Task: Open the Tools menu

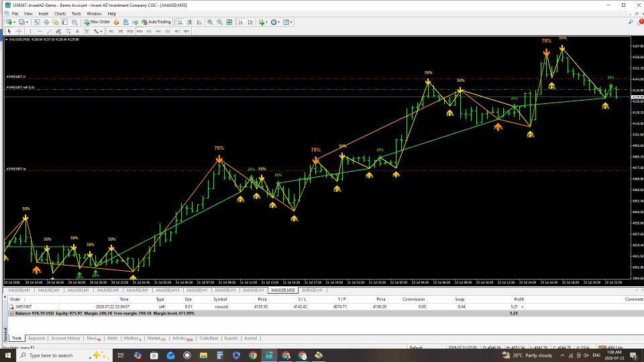Action: pyautogui.click(x=76, y=13)
